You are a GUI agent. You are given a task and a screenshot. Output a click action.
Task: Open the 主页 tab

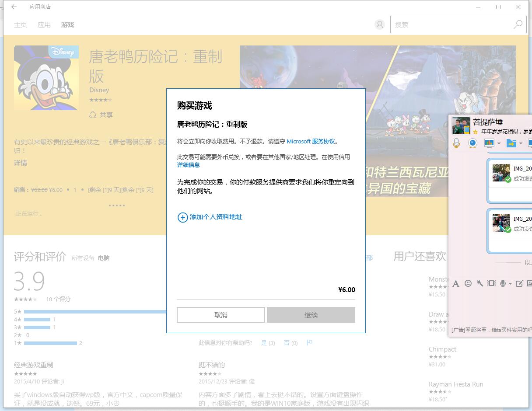[21, 25]
